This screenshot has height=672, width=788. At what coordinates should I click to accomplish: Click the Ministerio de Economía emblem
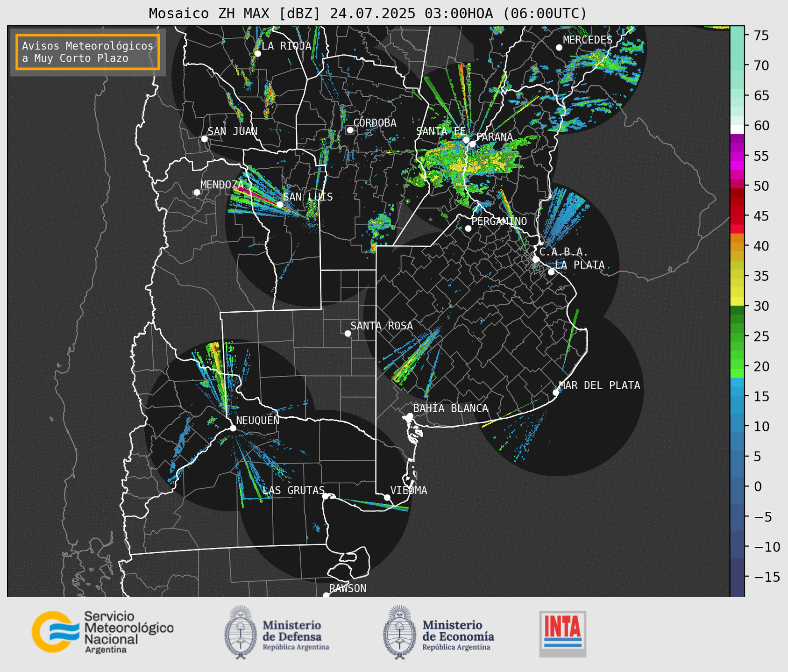[x=399, y=632]
